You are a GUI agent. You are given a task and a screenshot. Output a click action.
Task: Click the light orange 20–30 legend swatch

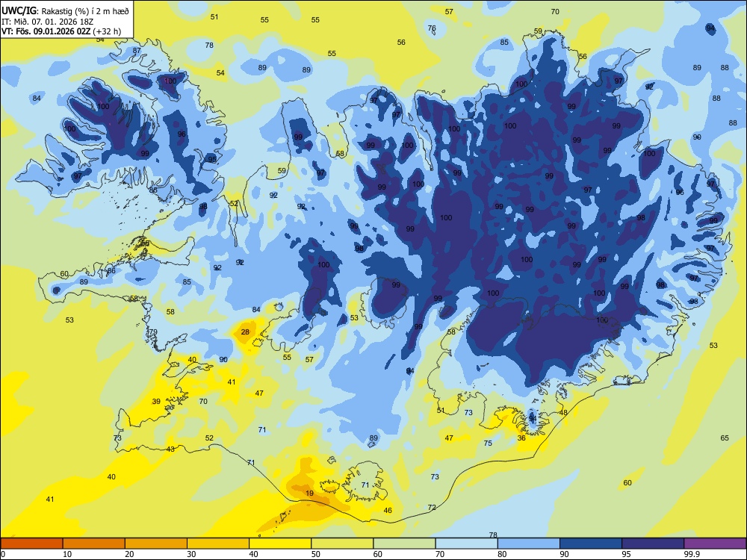click(156, 544)
